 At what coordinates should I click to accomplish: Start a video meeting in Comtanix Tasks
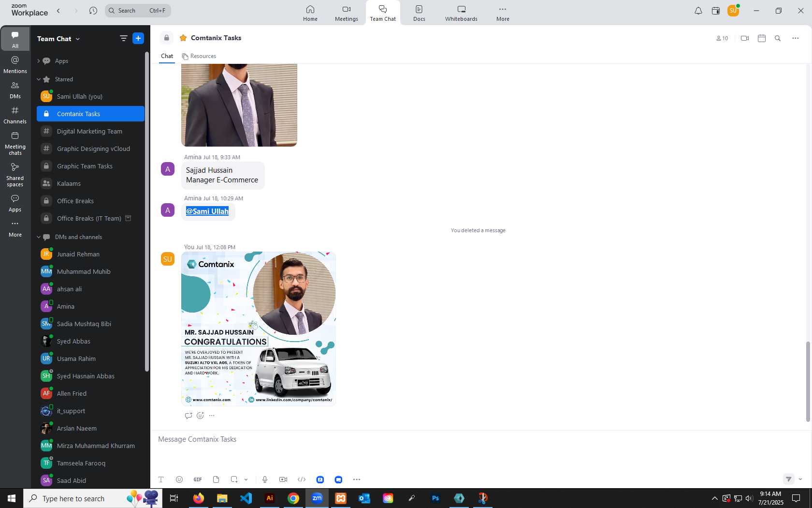745,38
